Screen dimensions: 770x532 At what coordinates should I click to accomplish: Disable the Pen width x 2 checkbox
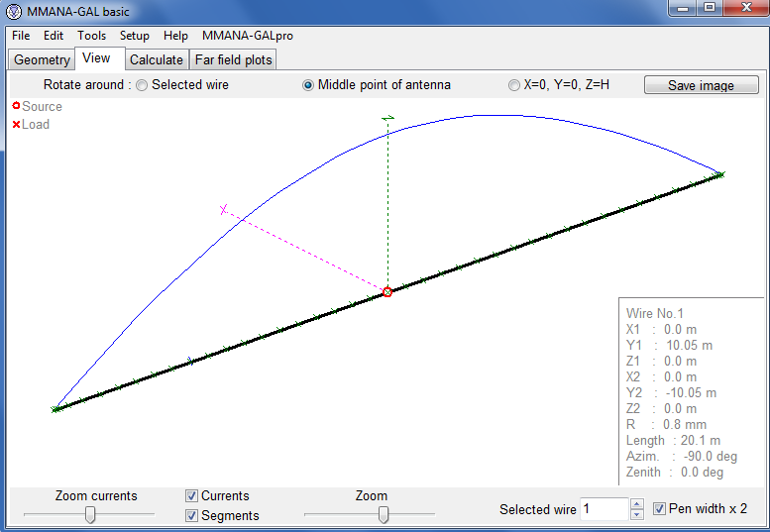[659, 509]
